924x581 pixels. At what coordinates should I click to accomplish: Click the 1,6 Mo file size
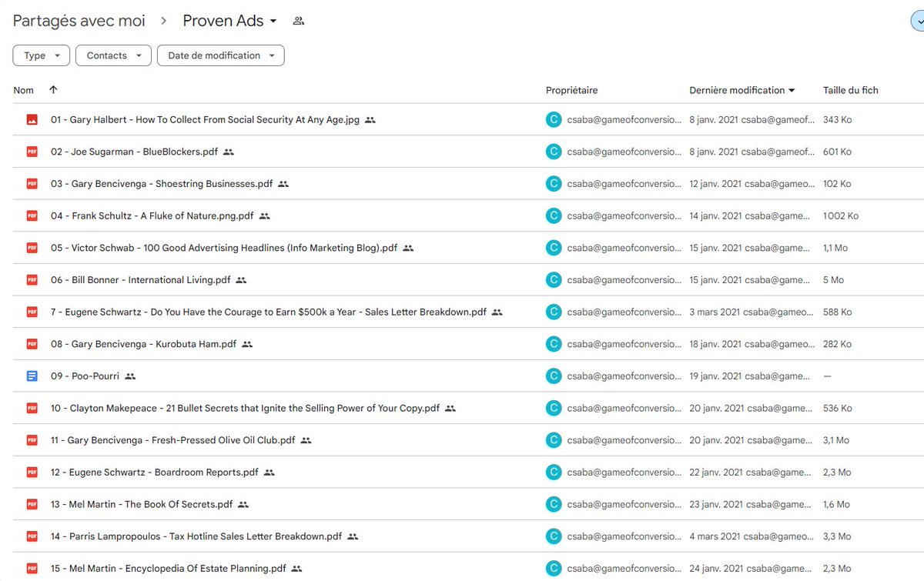click(x=836, y=504)
